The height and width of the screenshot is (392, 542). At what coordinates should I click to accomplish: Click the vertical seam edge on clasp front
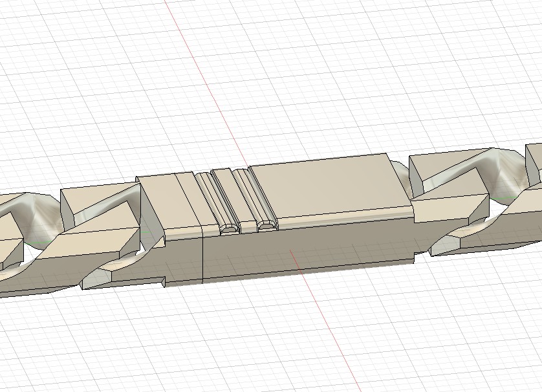point(203,259)
